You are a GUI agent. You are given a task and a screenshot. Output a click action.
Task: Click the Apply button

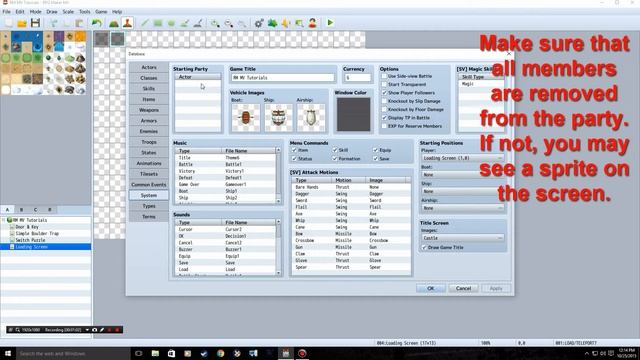pos(496,288)
